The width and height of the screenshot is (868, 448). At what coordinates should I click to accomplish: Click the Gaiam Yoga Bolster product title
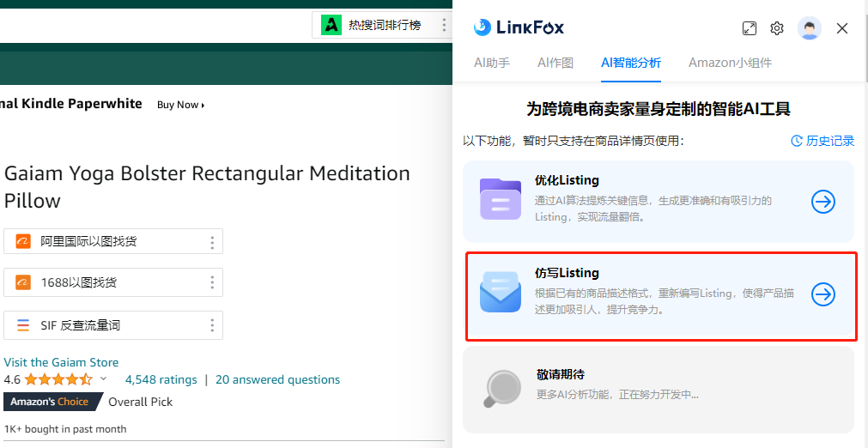coord(207,186)
